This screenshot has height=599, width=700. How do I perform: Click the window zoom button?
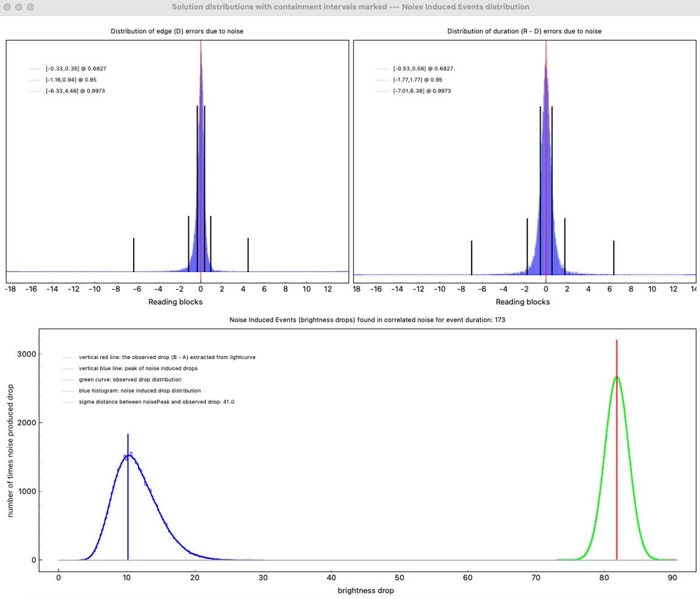[x=30, y=7]
